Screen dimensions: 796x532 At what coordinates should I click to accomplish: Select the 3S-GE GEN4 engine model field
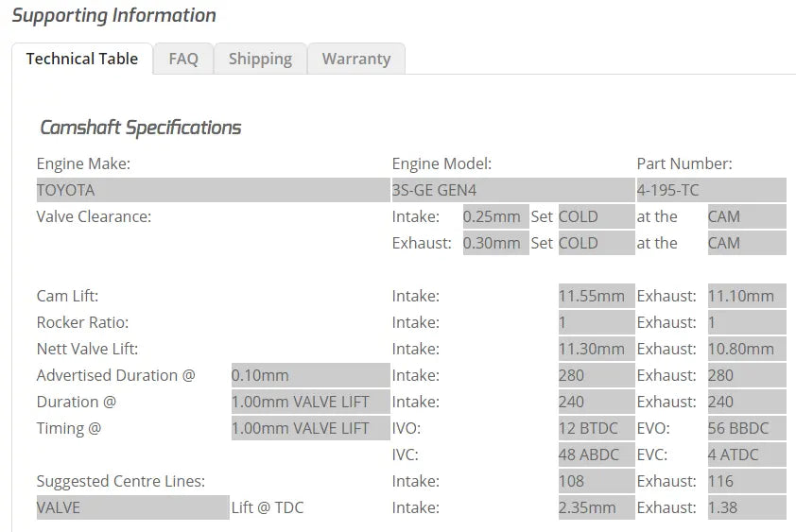(x=513, y=190)
